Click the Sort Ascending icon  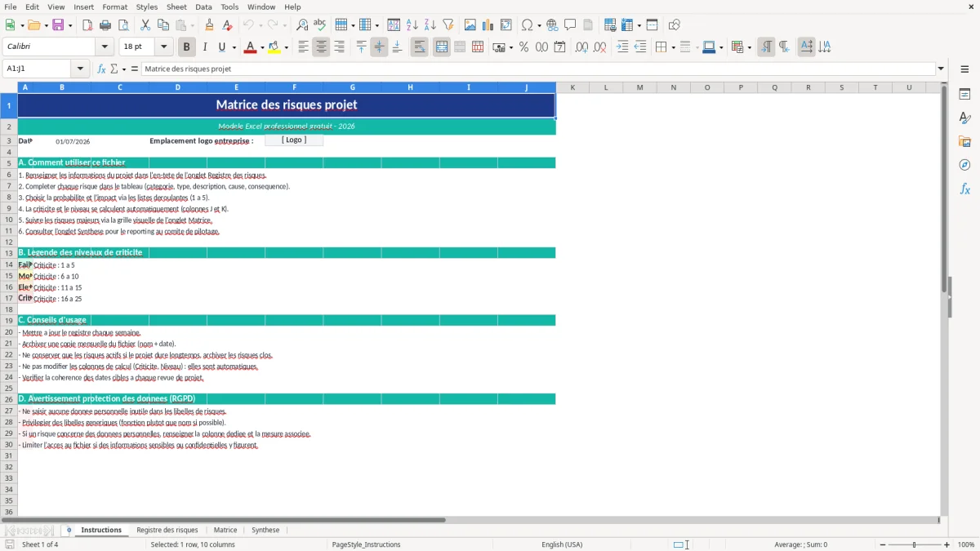click(x=412, y=25)
